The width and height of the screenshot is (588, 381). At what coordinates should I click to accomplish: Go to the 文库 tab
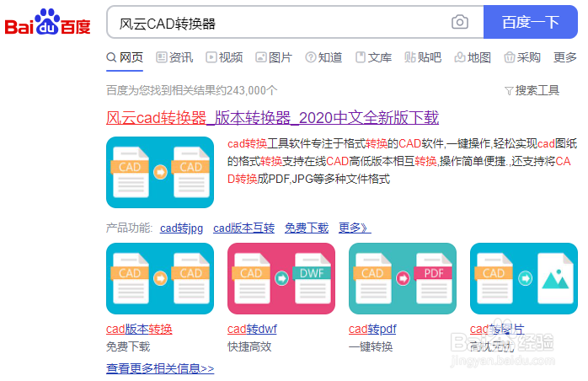coord(373,57)
